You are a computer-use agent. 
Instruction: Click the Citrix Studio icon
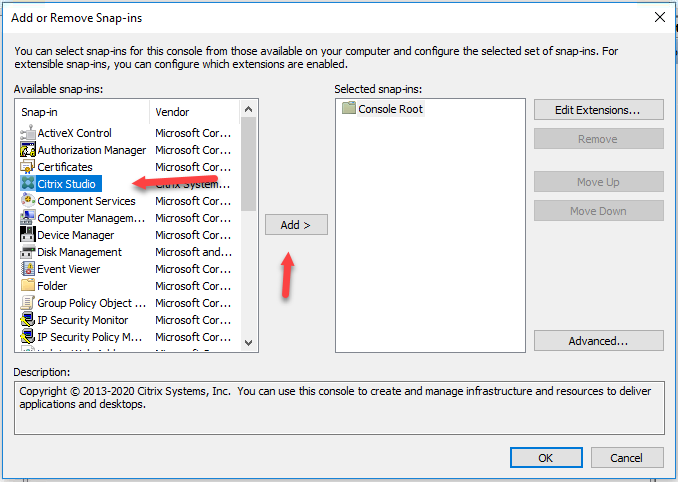tap(28, 184)
